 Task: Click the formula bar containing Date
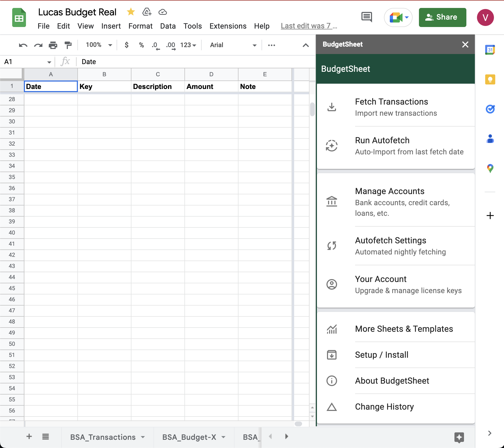[196, 62]
